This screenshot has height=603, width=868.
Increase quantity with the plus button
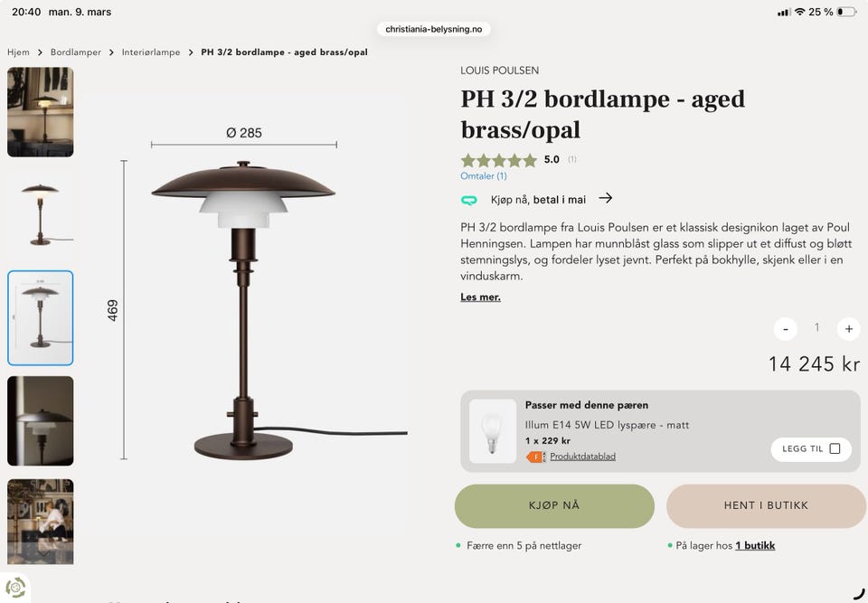tap(849, 329)
